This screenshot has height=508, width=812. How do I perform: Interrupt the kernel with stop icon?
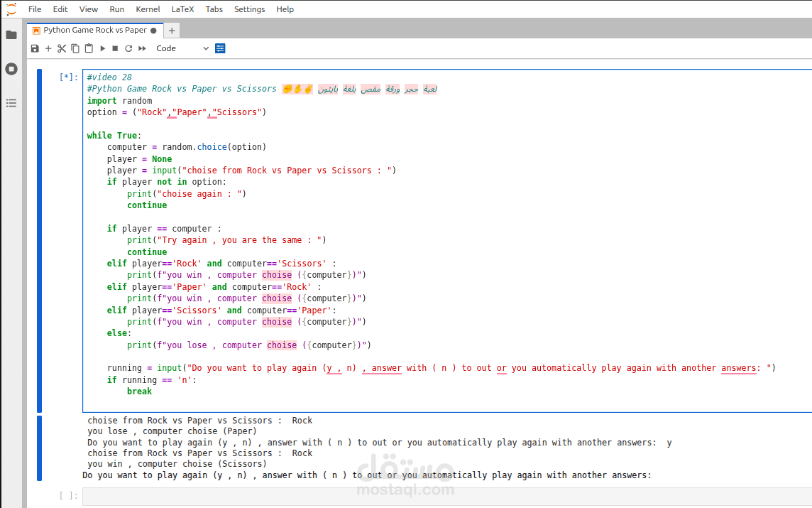(115, 48)
